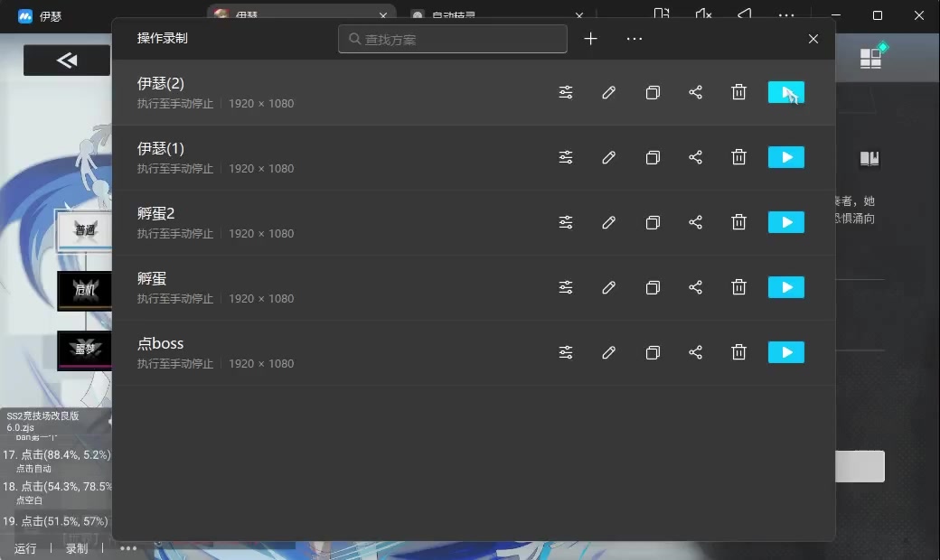Close the 操作录制 panel
The height and width of the screenshot is (560, 940).
[x=813, y=39]
